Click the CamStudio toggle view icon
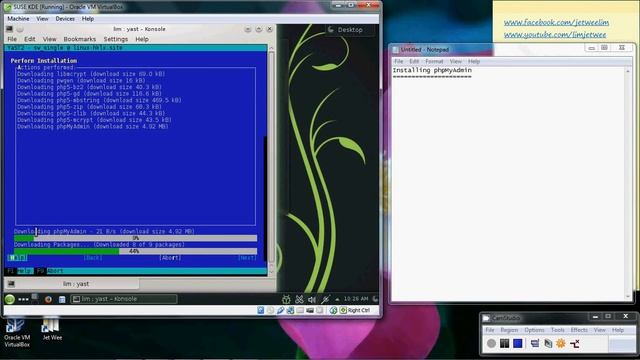 [x=535, y=344]
